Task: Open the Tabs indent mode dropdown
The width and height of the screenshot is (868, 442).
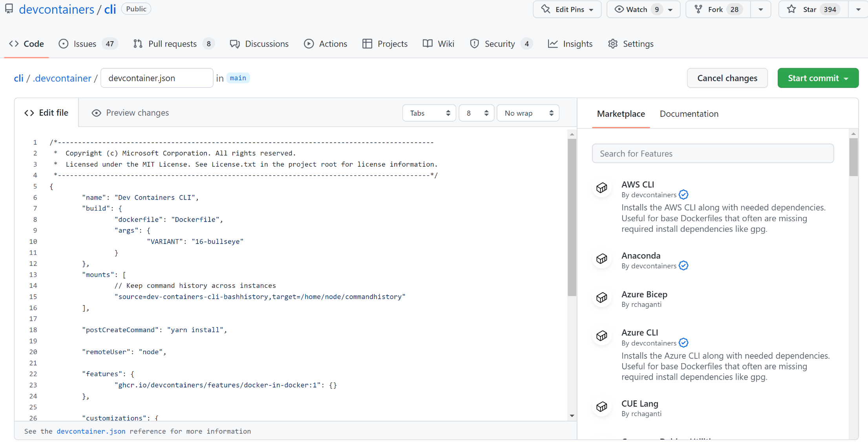Action: click(429, 113)
